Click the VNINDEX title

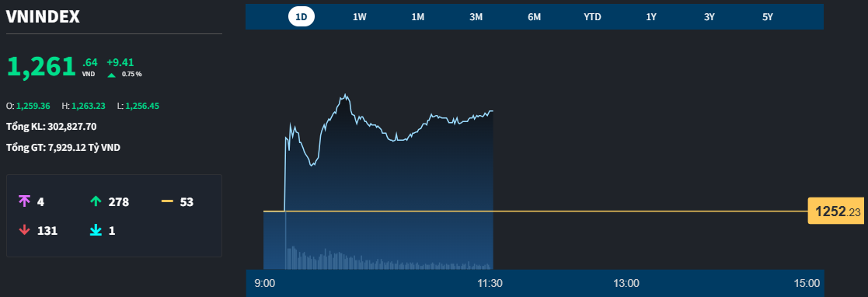43,16
